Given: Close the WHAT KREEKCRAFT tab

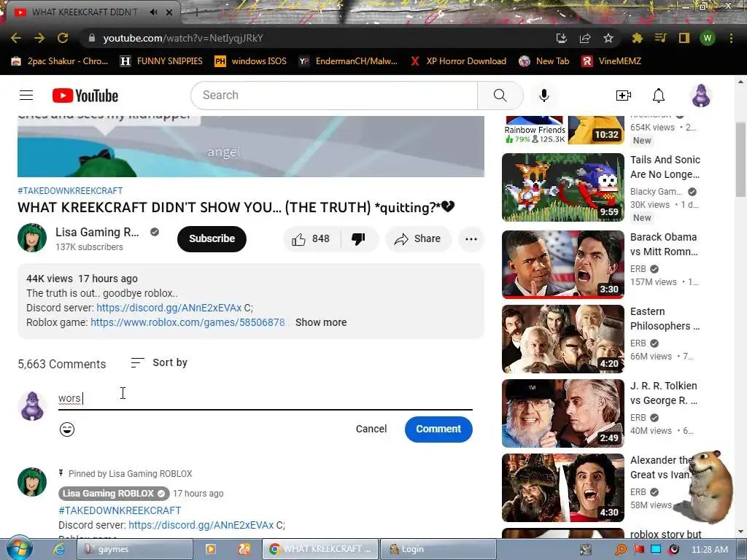Looking at the screenshot, I should coord(169,12).
